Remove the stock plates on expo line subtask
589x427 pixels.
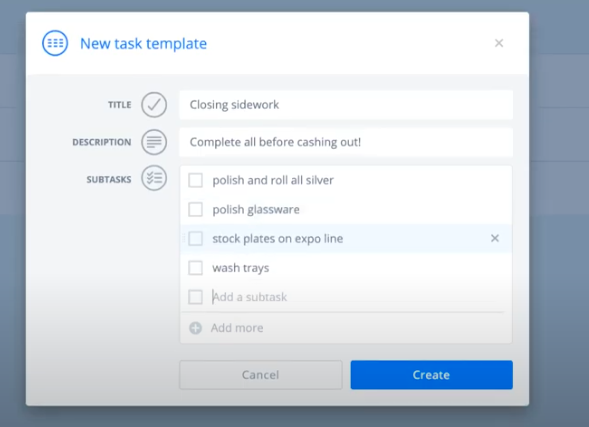coord(495,238)
